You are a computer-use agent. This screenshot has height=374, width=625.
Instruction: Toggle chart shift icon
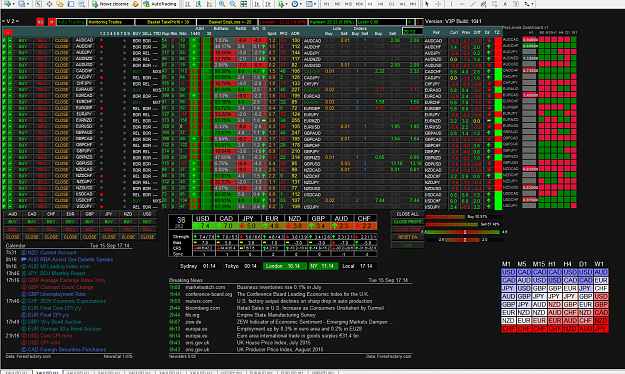pyautogui.click(x=268, y=4)
